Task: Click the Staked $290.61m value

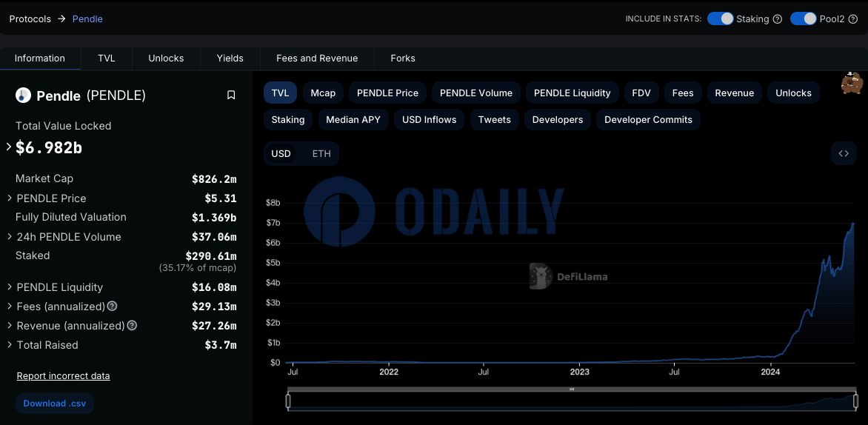Action: (211, 255)
